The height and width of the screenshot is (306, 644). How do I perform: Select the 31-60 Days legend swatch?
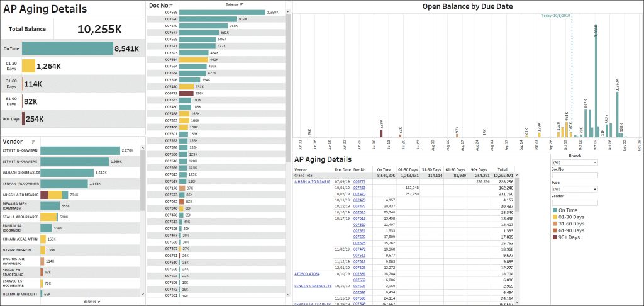(555, 224)
